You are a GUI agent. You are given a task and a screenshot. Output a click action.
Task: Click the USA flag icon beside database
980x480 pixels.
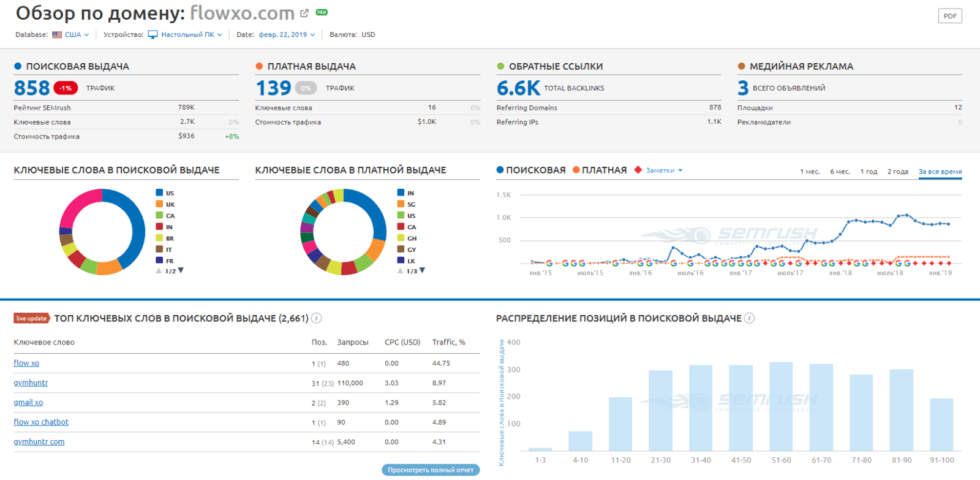point(57,35)
